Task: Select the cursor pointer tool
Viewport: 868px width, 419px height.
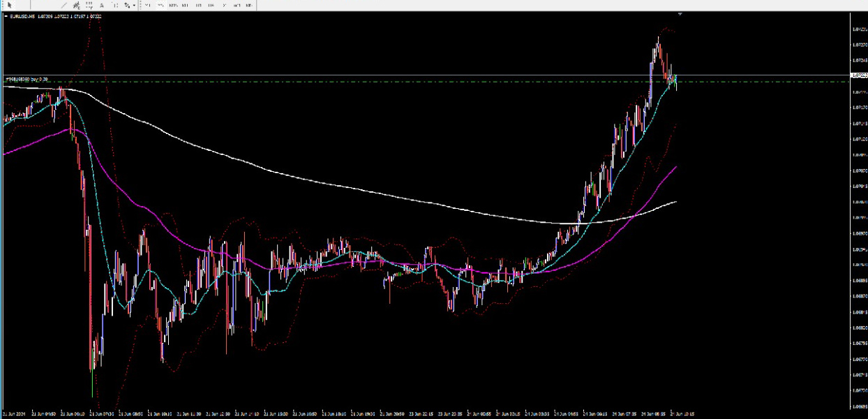Action: pos(9,5)
